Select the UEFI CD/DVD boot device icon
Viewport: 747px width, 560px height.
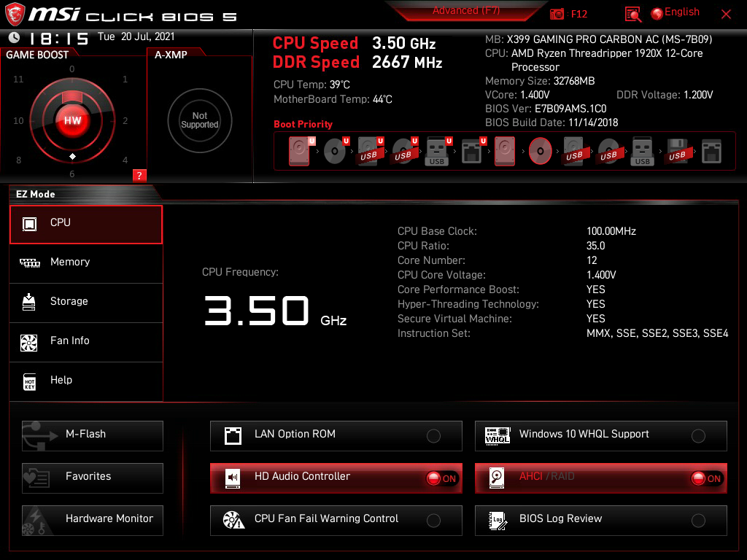pos(336,151)
